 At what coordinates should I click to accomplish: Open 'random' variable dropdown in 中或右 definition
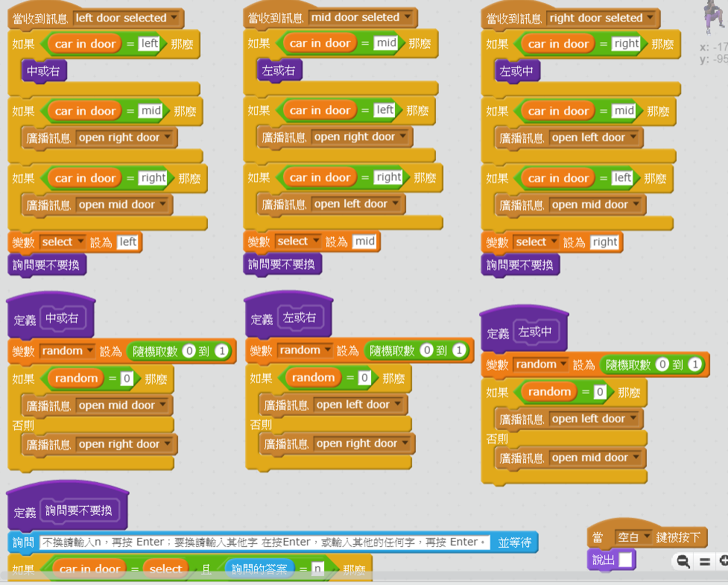[x=90, y=351]
